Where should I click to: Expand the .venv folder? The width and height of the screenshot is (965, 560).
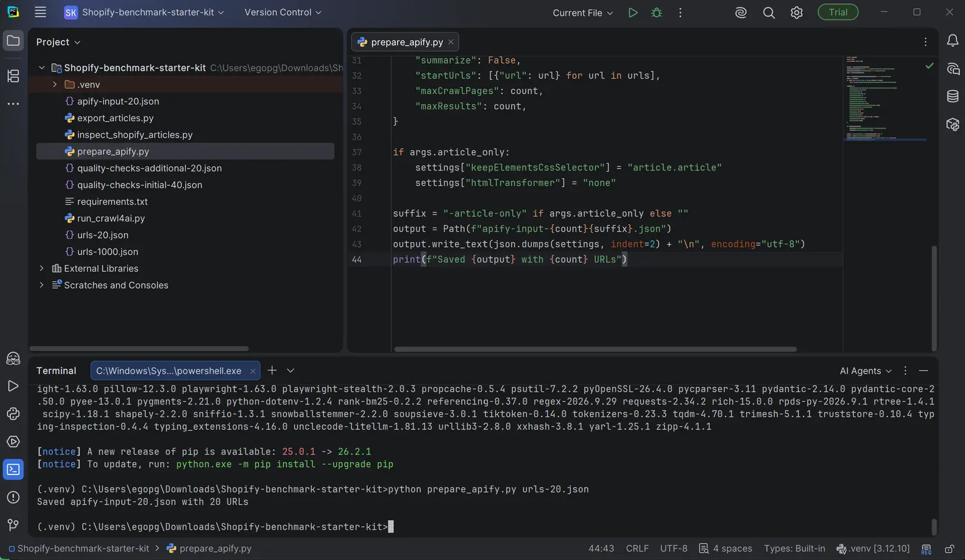pos(55,84)
